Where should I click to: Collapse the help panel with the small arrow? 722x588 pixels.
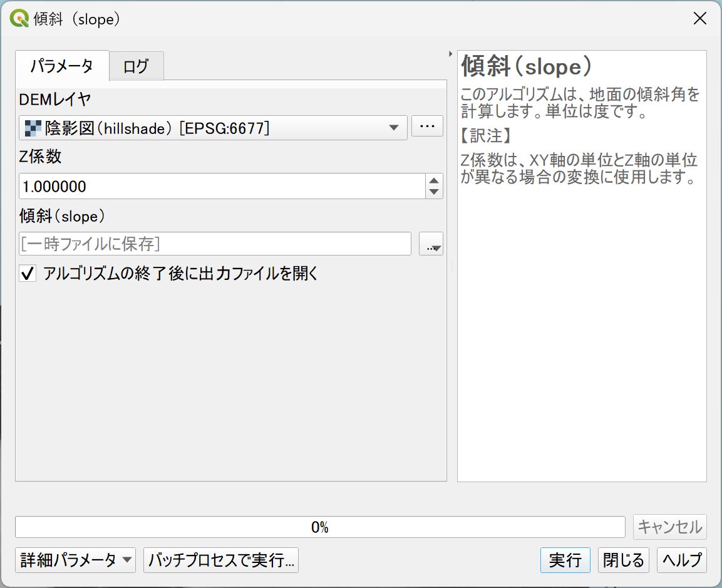pyautogui.click(x=450, y=54)
